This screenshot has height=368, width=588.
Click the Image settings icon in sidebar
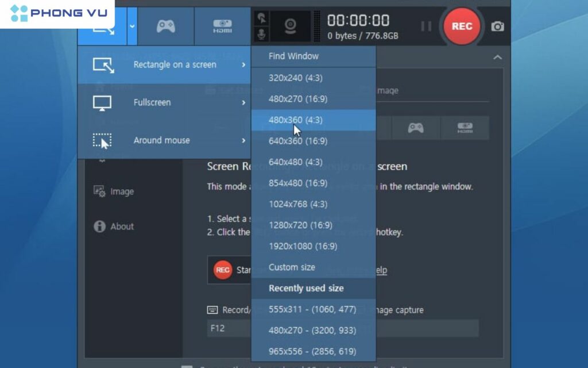(x=100, y=191)
